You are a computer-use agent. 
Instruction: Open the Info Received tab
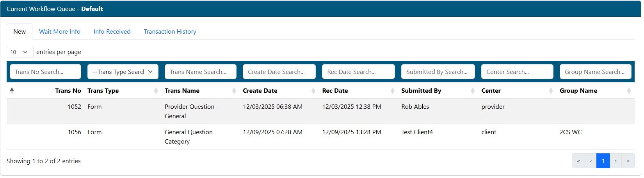click(112, 32)
